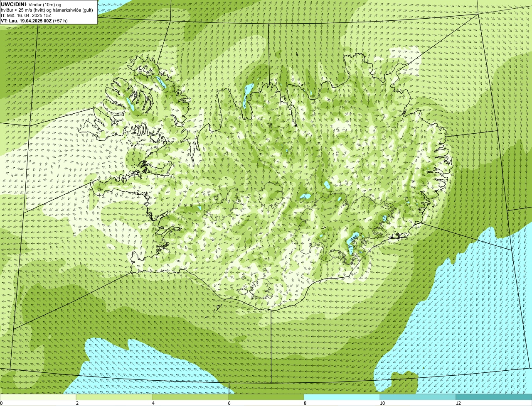Click the 6–8 m/s dark green legend segment
The height and width of the screenshot is (406, 532).
pyautogui.click(x=266, y=397)
